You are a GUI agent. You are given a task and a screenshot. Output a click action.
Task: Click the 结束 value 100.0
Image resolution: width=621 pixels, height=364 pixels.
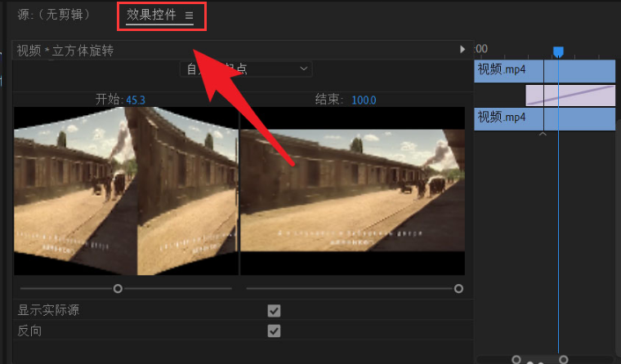[364, 100]
